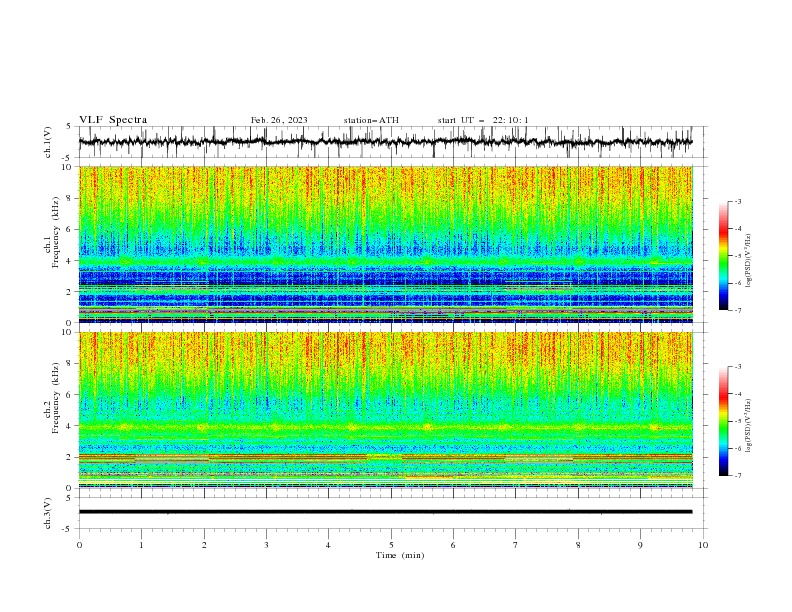This screenshot has height=612, width=792.
Task: Click the ch.1(V) waveform axis label
Action: [x=48, y=142]
